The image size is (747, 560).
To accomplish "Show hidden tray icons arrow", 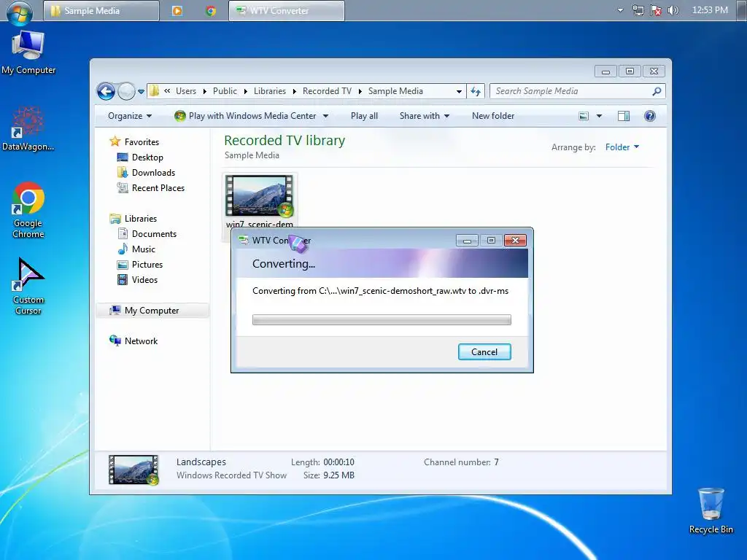I will [620, 10].
